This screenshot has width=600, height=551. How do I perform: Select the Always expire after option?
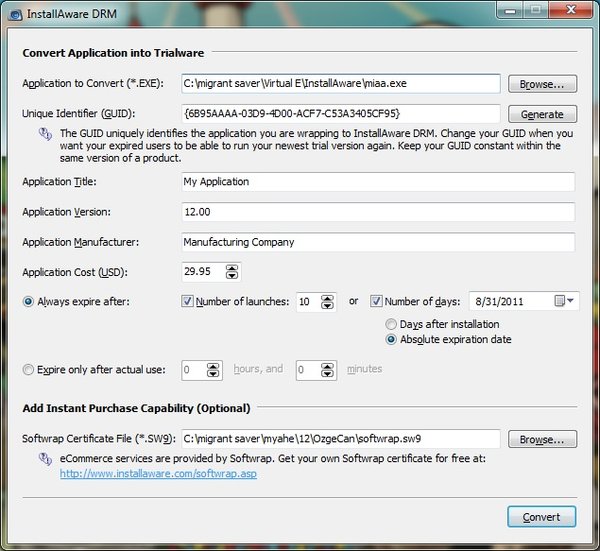(x=28, y=302)
